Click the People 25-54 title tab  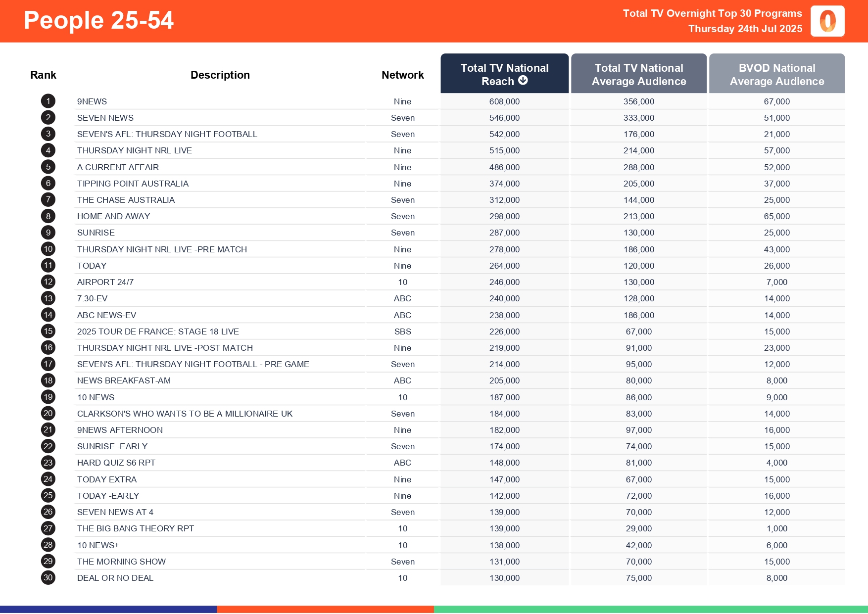(98, 20)
